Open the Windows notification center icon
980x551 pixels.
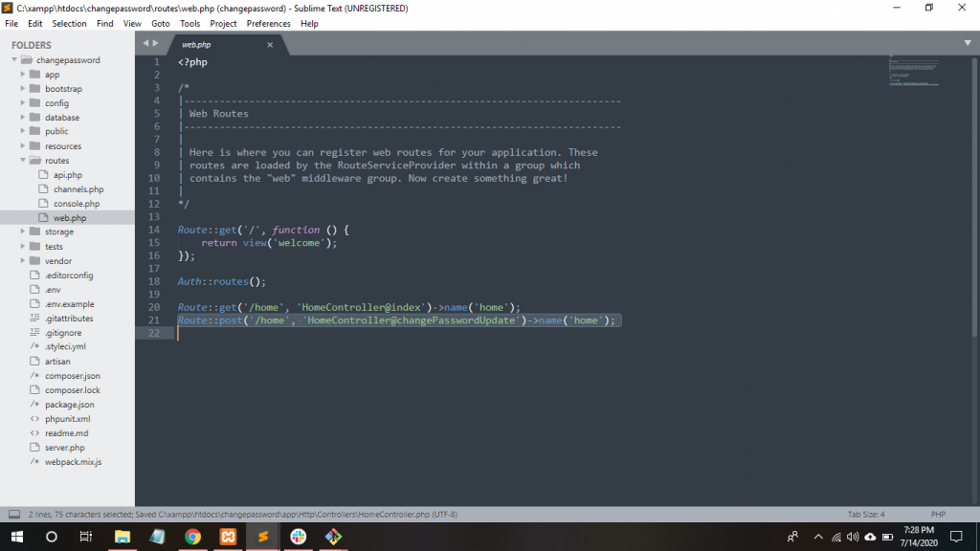coord(955,537)
